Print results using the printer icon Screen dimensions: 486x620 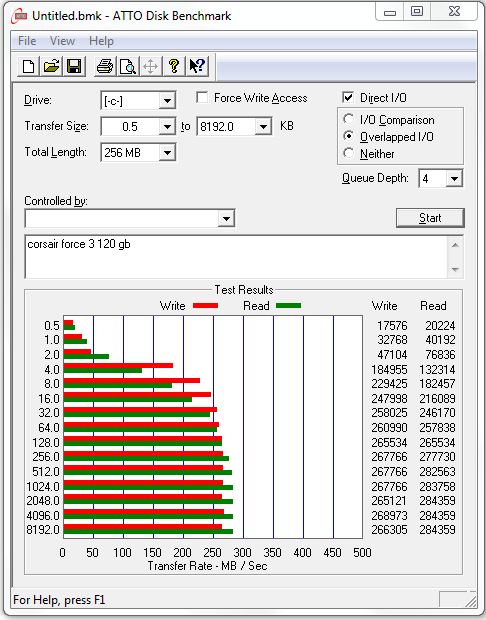click(x=105, y=66)
